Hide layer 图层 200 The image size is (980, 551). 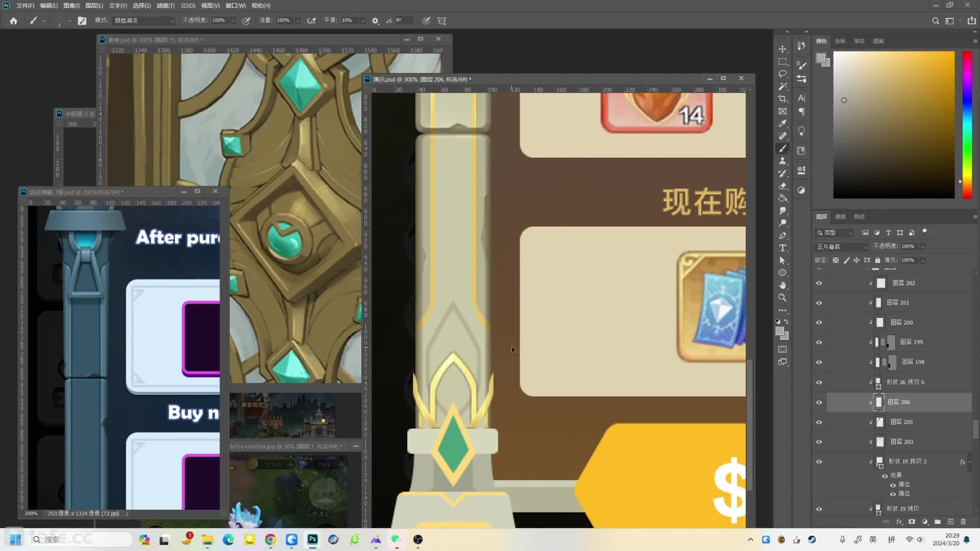click(819, 323)
